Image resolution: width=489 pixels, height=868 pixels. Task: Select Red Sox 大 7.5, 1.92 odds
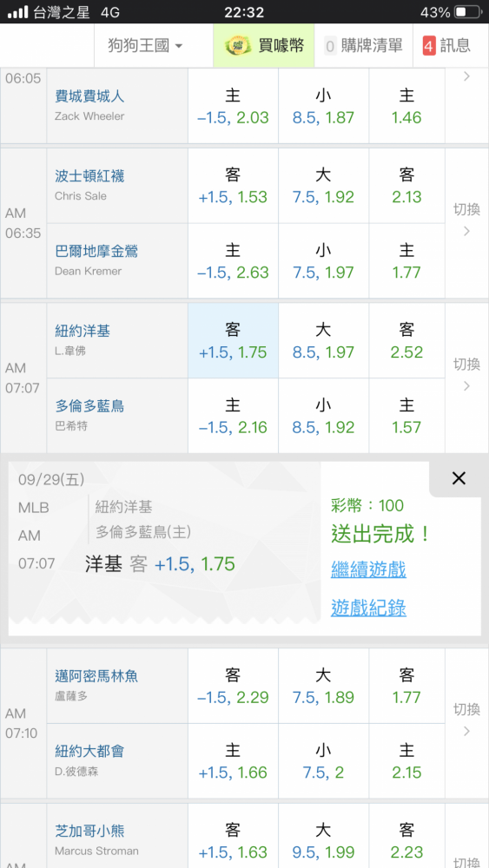click(323, 186)
